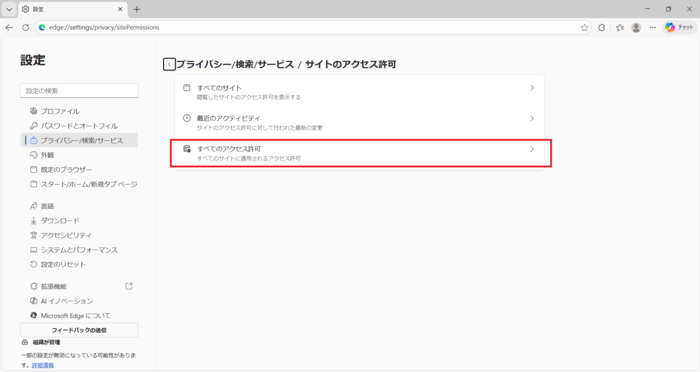Add this page to favorites star

584,28
